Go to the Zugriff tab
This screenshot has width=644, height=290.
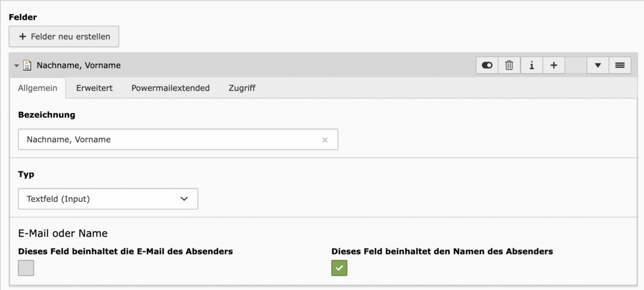coord(242,88)
